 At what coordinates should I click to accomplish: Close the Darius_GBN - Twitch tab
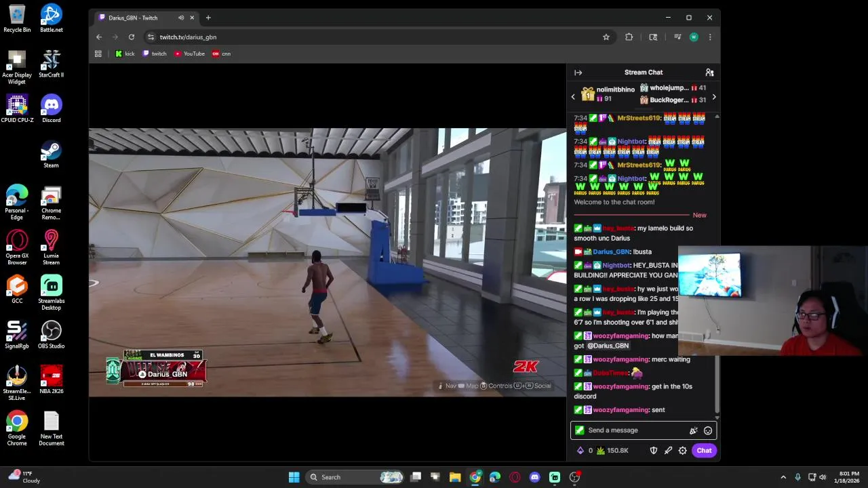(x=192, y=18)
